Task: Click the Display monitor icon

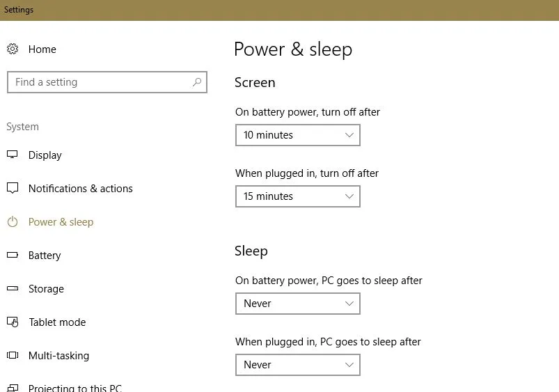Action: coord(13,155)
